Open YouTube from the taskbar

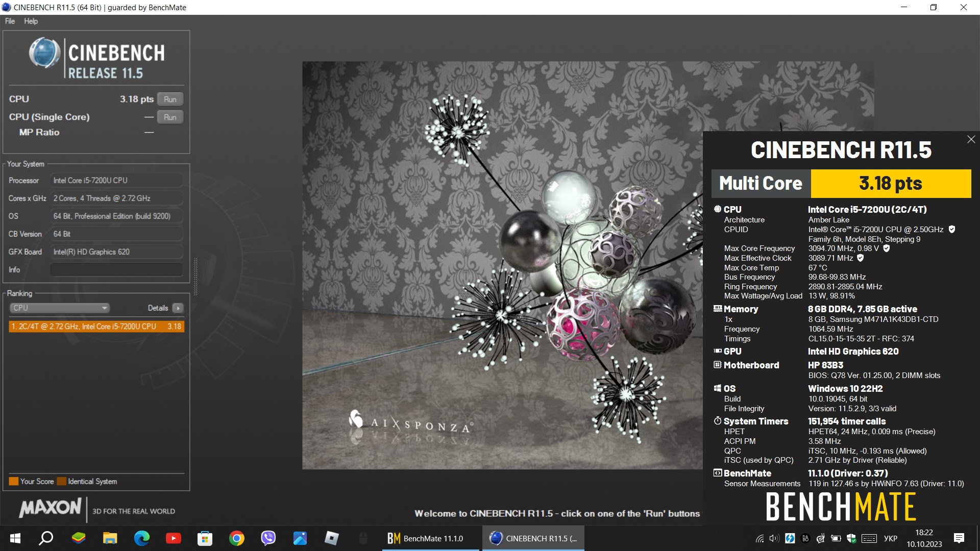(x=174, y=538)
